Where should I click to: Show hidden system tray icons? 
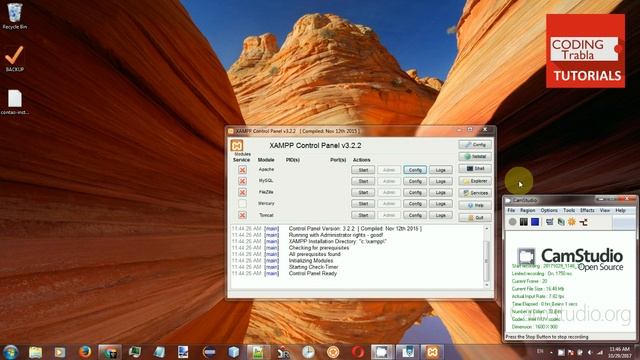click(x=551, y=352)
